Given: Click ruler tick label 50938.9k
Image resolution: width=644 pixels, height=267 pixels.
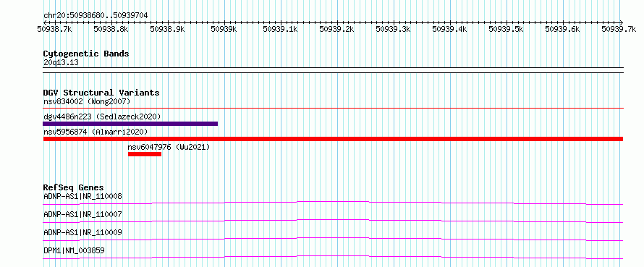Looking at the screenshot, I should 168,29.
